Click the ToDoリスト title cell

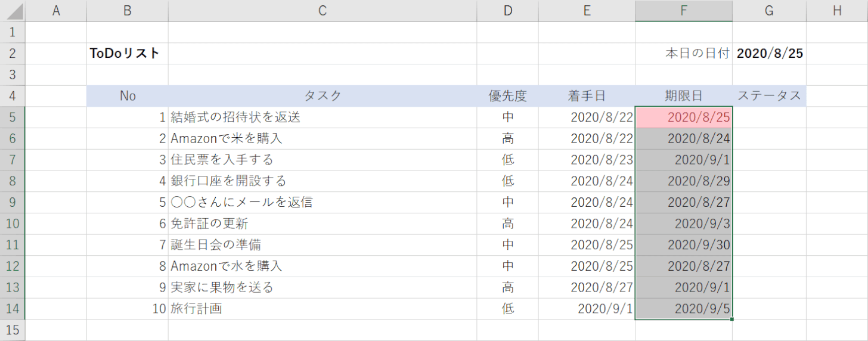pyautogui.click(x=128, y=54)
